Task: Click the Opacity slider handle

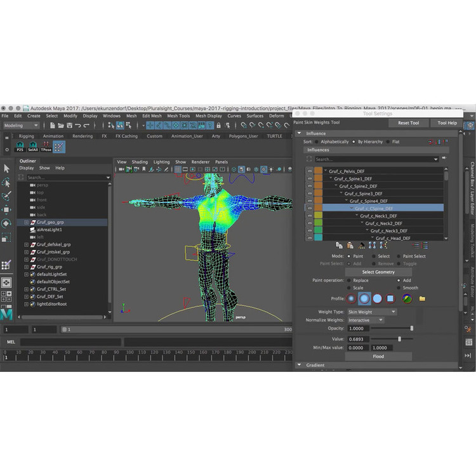Action: [x=412, y=328]
